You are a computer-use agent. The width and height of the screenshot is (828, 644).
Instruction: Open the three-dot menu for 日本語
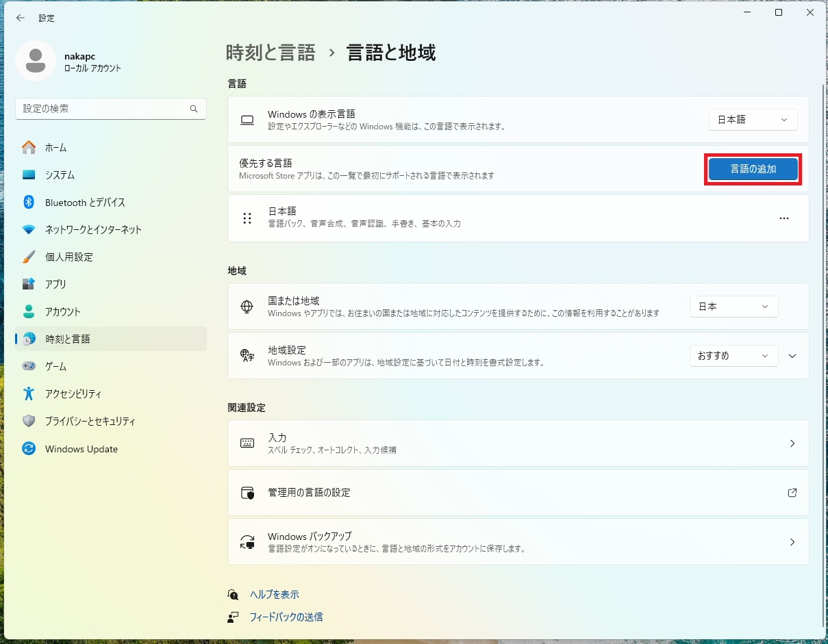[784, 218]
